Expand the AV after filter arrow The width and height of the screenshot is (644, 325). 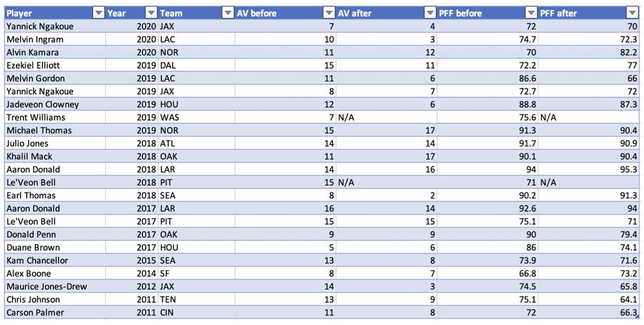(430, 13)
